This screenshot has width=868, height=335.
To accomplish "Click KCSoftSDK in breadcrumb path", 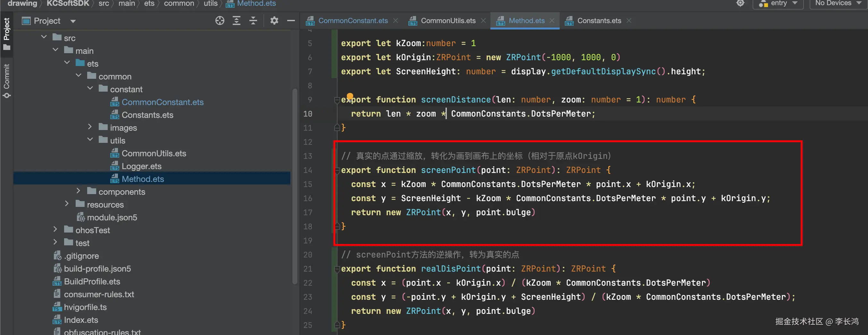I will click(68, 4).
